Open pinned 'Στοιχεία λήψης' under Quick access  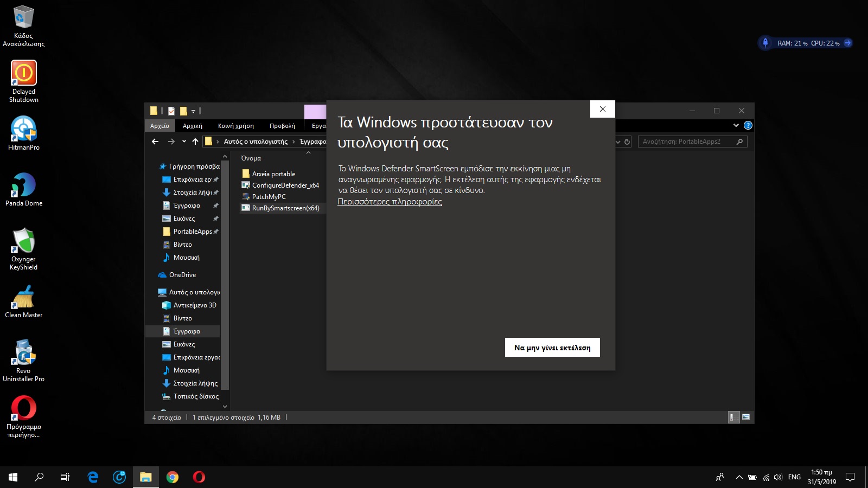[190, 192]
